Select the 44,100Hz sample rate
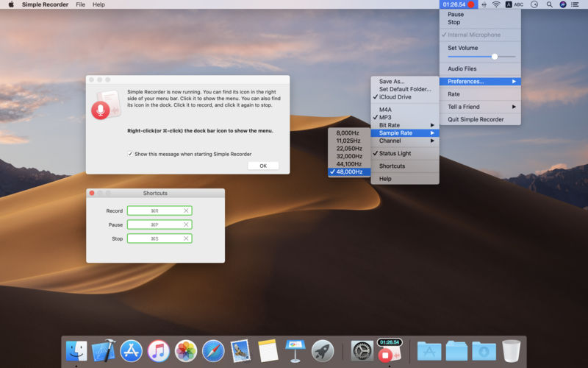 [348, 164]
